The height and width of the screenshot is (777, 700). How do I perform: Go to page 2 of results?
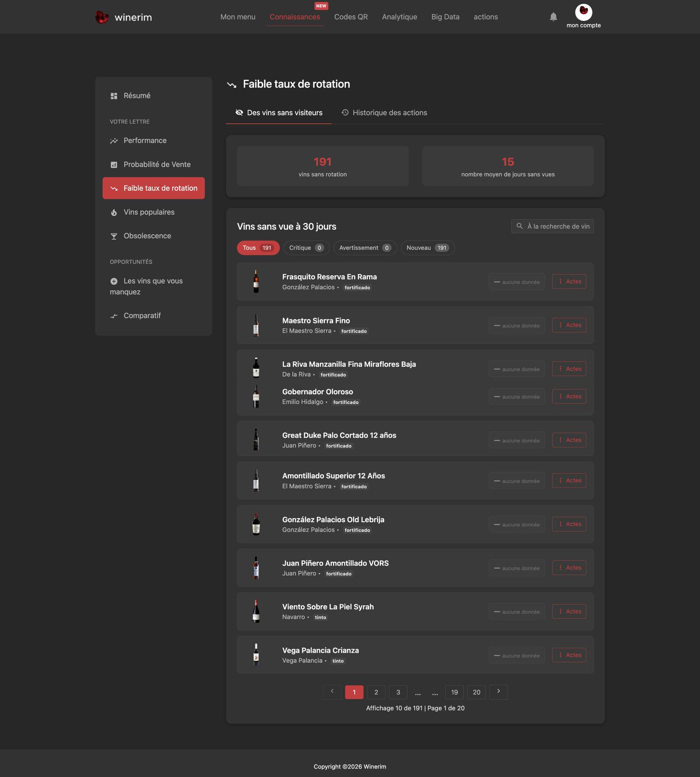pyautogui.click(x=376, y=692)
